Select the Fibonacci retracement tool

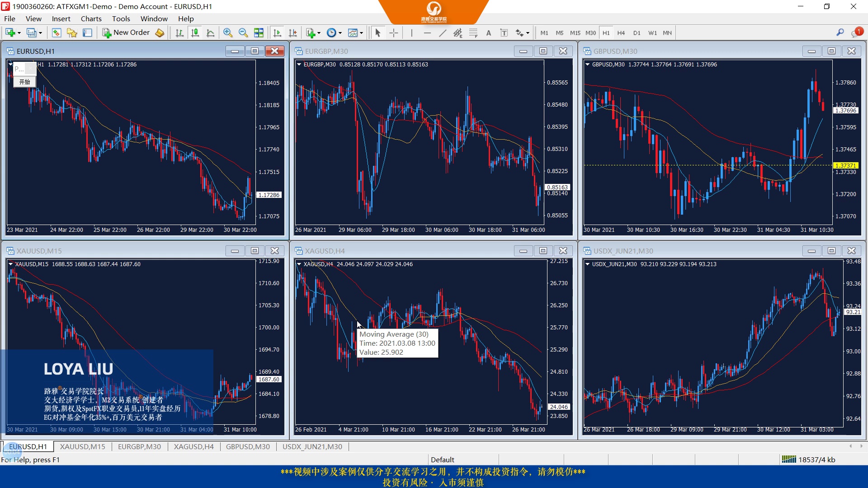[473, 33]
